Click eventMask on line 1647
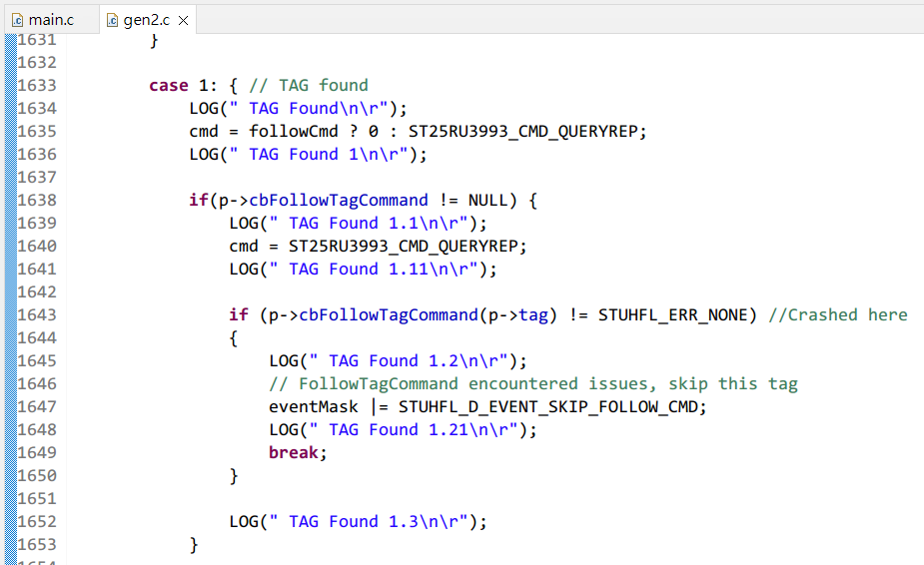This screenshot has width=924, height=565. click(x=314, y=407)
